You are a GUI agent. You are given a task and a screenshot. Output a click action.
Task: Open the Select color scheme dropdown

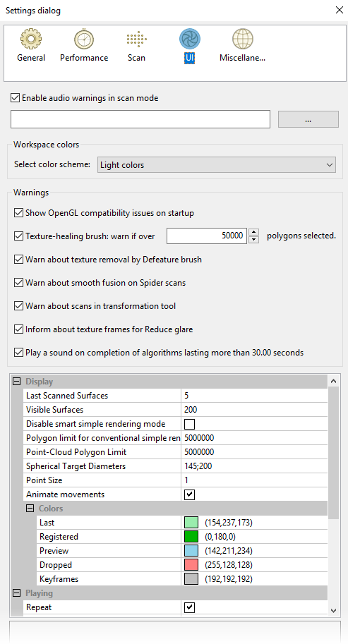(217, 164)
